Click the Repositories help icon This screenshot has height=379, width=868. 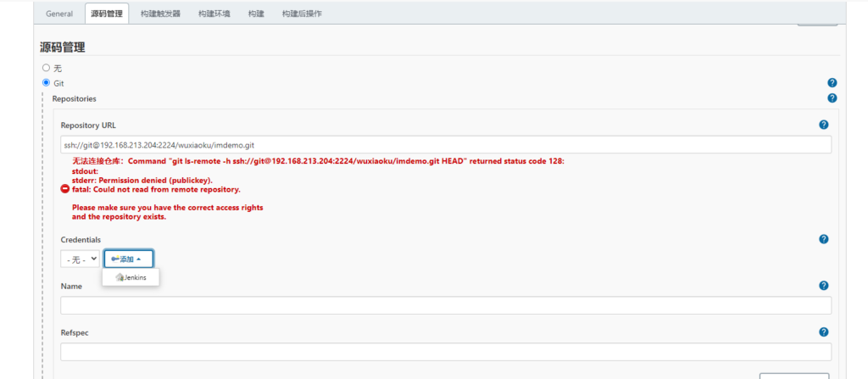coord(832,98)
